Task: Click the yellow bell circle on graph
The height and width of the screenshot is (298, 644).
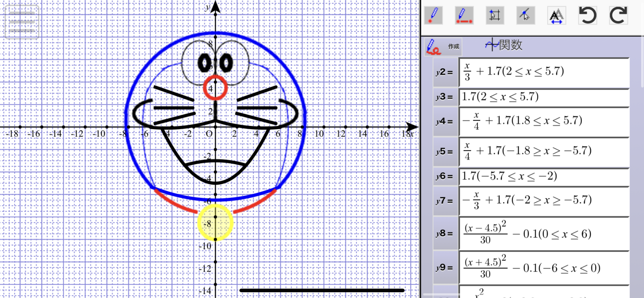Action: coord(216,222)
